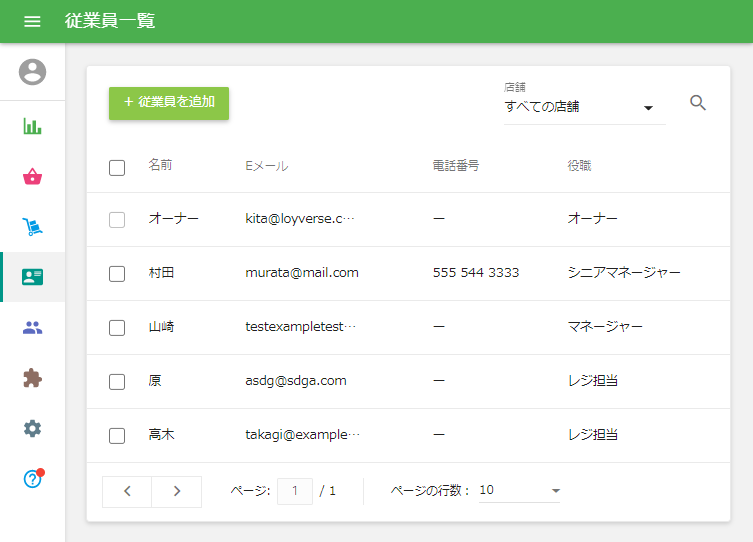Open the items shopping basket icon
Image resolution: width=753 pixels, height=542 pixels.
coord(33,177)
